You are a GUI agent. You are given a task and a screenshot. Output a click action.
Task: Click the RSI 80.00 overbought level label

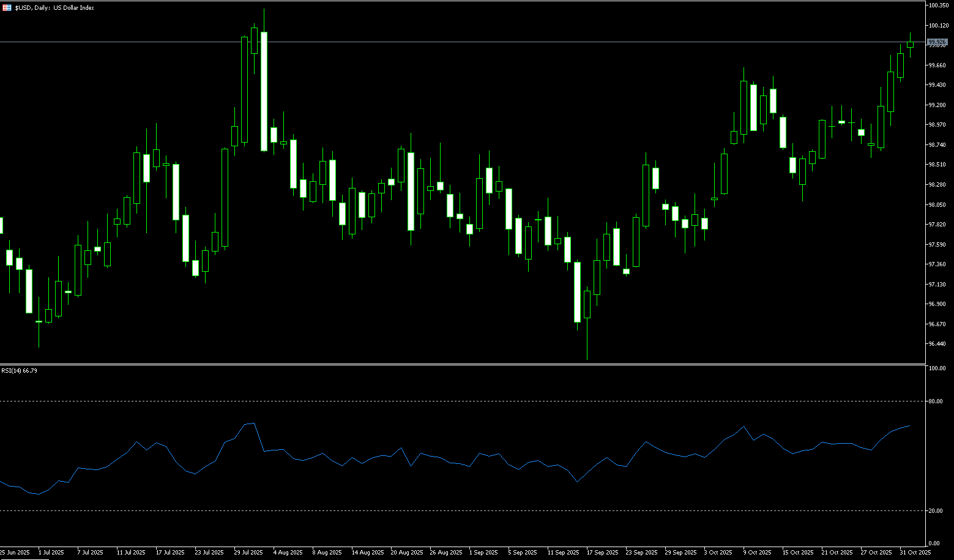click(x=935, y=401)
